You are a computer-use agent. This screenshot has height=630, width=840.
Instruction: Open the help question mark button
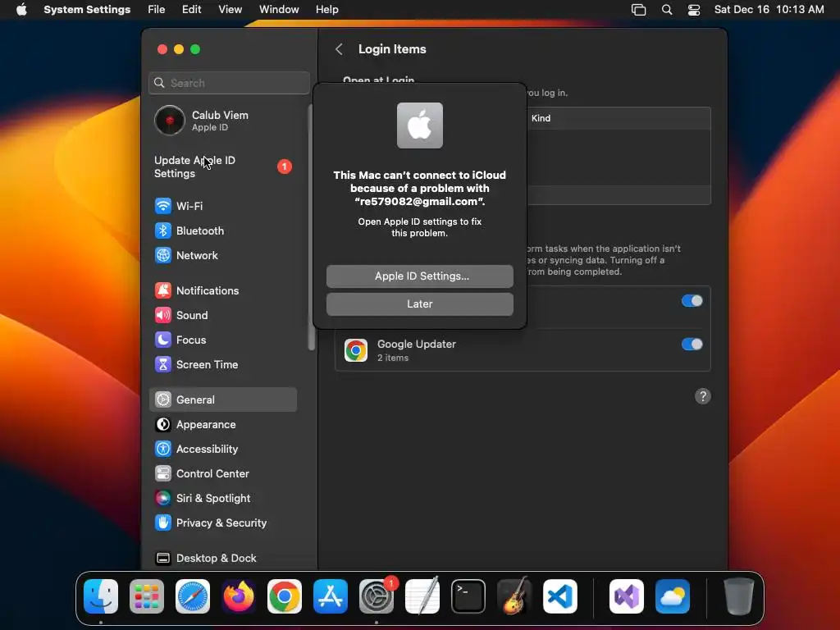point(702,396)
